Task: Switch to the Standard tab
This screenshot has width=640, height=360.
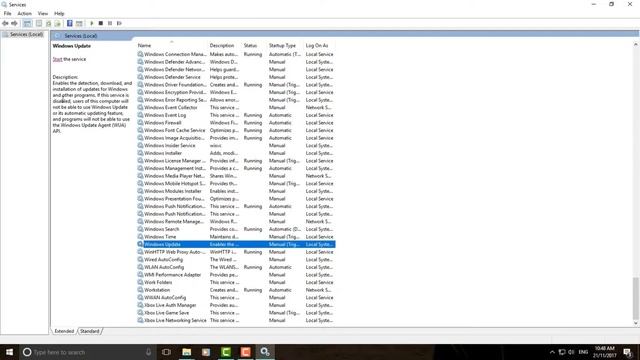Action: coord(89,331)
